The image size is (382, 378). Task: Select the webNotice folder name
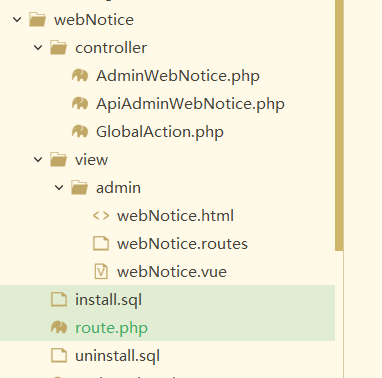94,20
